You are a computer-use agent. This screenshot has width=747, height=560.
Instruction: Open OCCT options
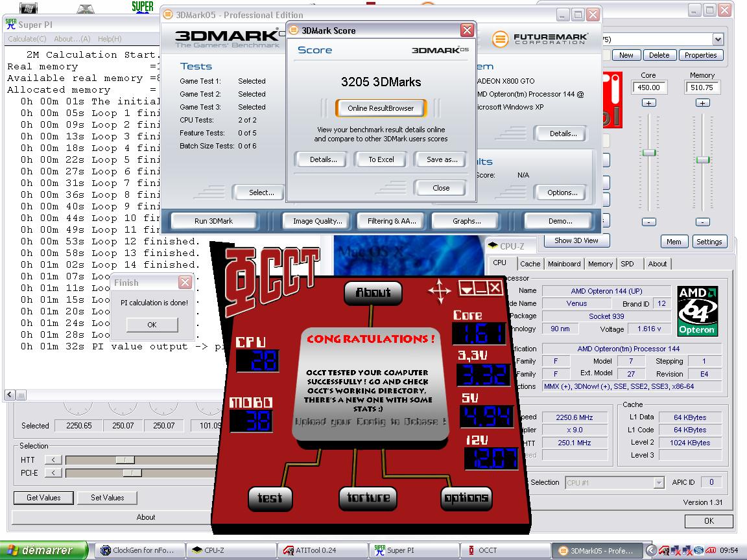pos(466,498)
